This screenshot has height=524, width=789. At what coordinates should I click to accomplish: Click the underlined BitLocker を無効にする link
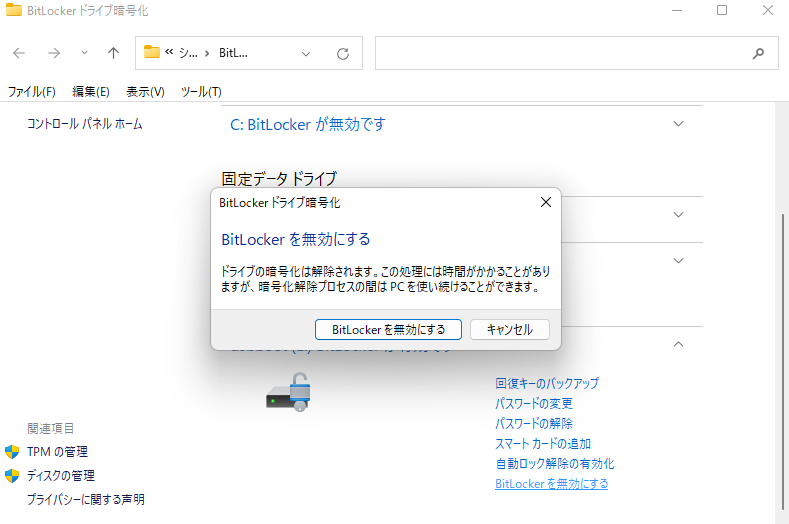(x=551, y=484)
